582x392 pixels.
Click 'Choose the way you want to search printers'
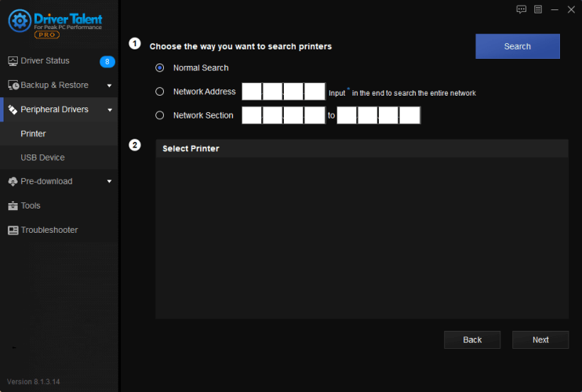pos(241,46)
